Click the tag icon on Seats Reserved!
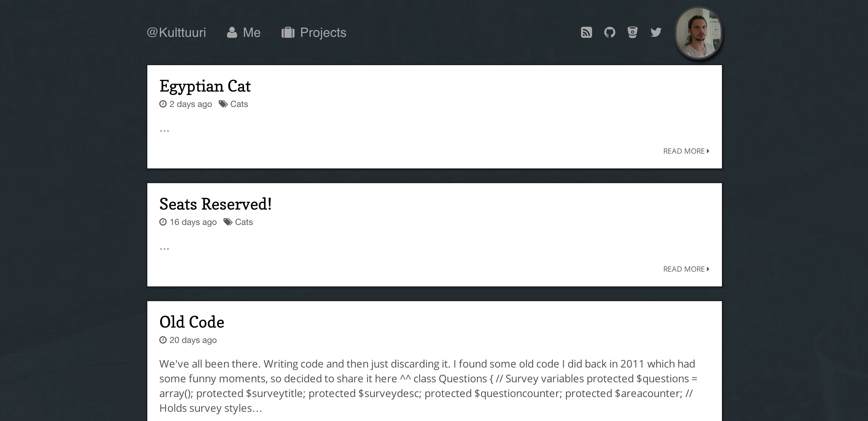Viewport: 868px width, 421px height. pos(228,222)
